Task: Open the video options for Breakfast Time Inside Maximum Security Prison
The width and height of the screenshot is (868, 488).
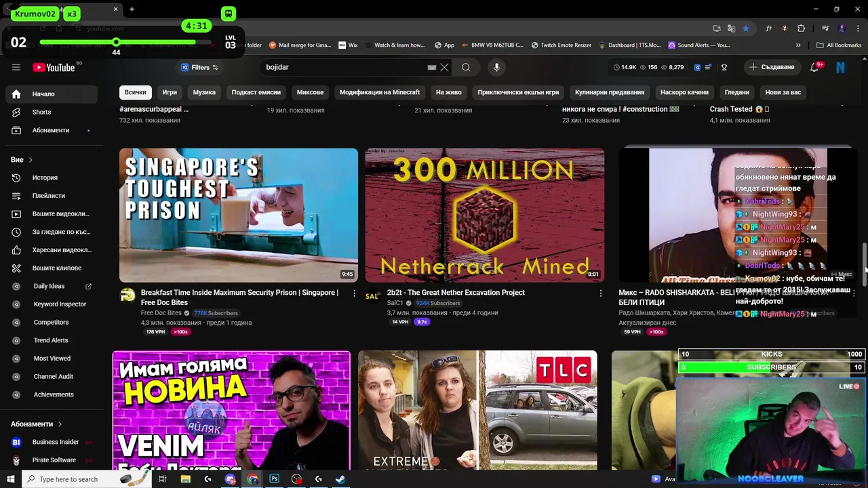Action: 354,293
